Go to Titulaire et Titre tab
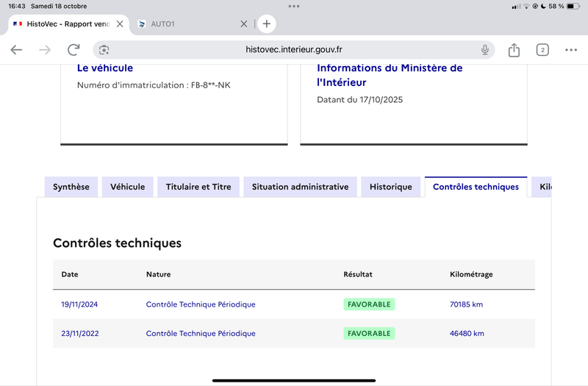 point(198,187)
